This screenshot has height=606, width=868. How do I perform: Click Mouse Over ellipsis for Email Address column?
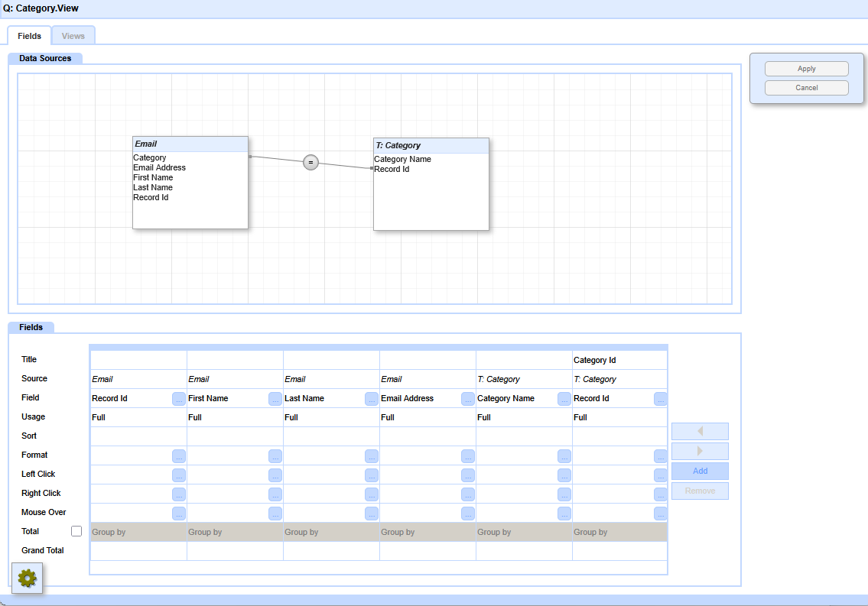click(x=467, y=513)
